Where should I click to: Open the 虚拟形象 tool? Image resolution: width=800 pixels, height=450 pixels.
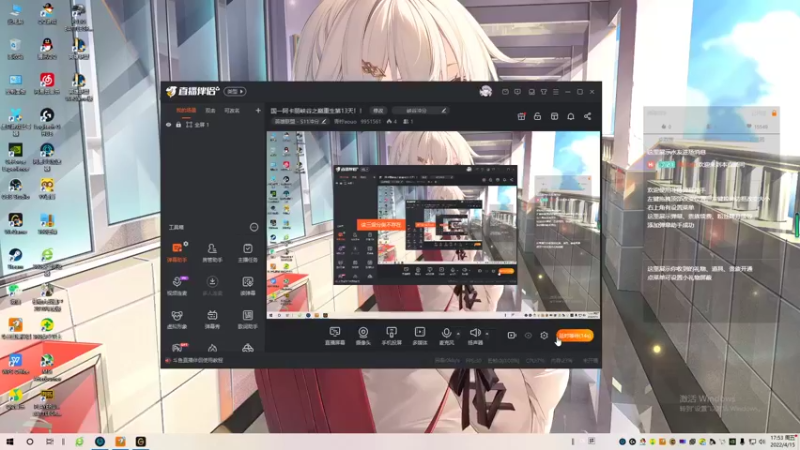click(x=177, y=319)
